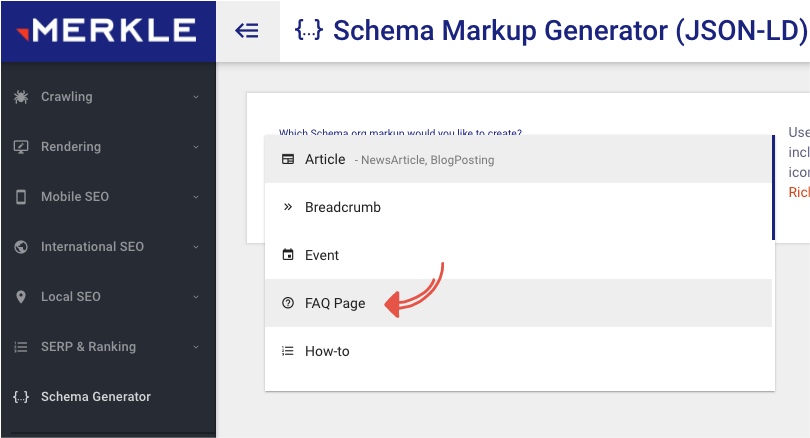
Task: Expand the Crawling menu chevron
Action: 196,97
